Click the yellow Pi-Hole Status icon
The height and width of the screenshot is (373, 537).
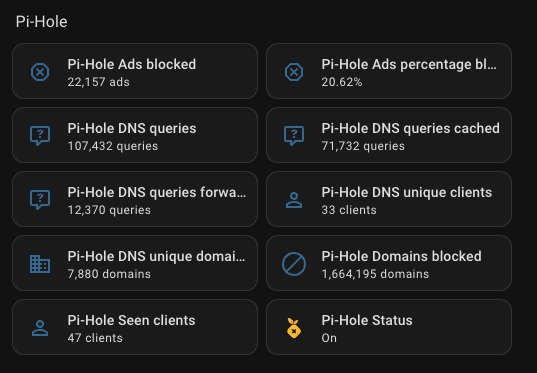(x=294, y=328)
